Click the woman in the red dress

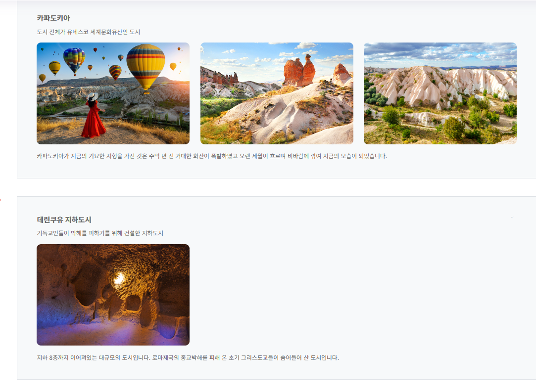click(93, 118)
